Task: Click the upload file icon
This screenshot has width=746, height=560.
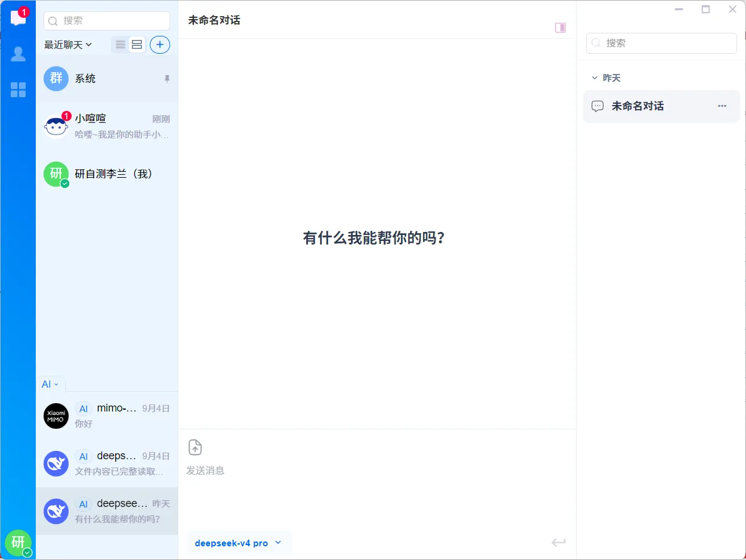Action: [x=195, y=447]
